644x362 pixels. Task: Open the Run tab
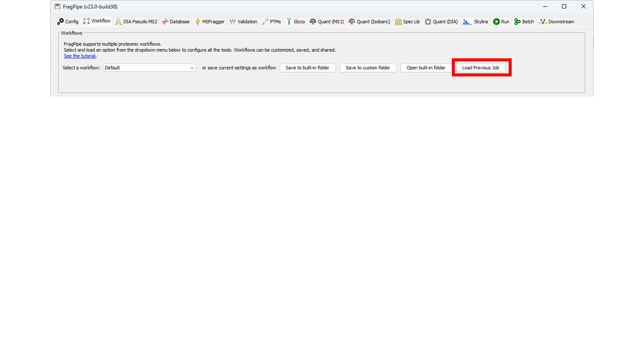coord(502,22)
